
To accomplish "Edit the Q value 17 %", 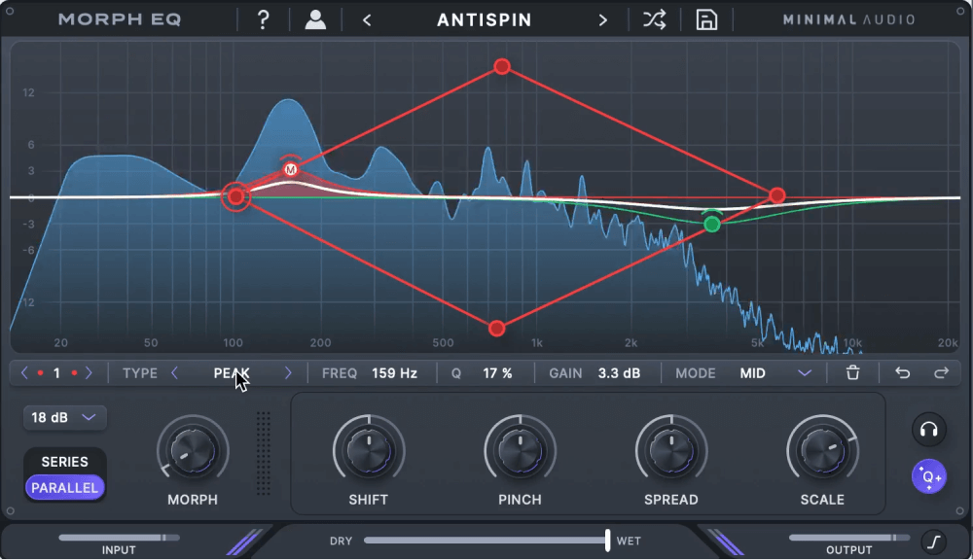I will 497,373.
